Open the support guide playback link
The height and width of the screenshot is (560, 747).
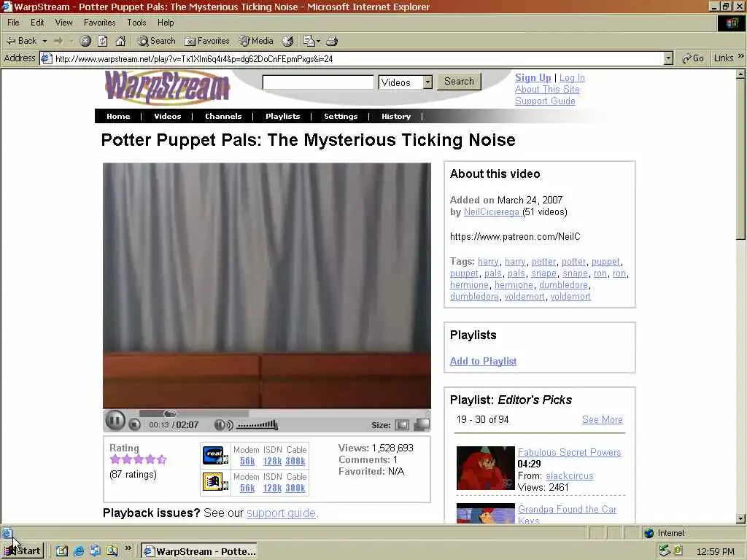pyautogui.click(x=282, y=513)
